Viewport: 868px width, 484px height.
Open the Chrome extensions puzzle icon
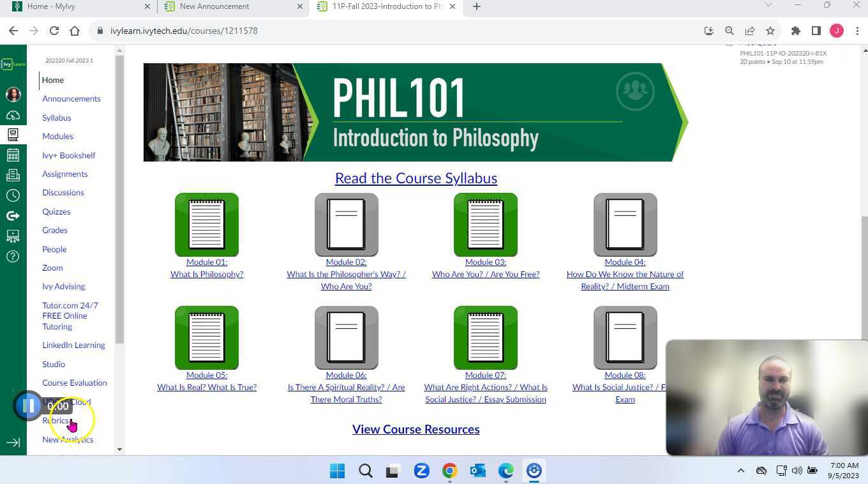click(795, 30)
